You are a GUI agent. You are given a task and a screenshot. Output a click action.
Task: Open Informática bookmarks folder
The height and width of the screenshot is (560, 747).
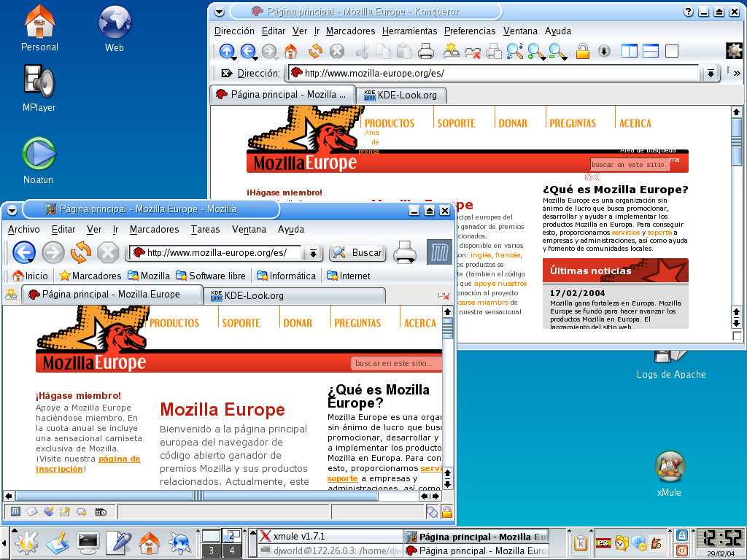tap(286, 276)
